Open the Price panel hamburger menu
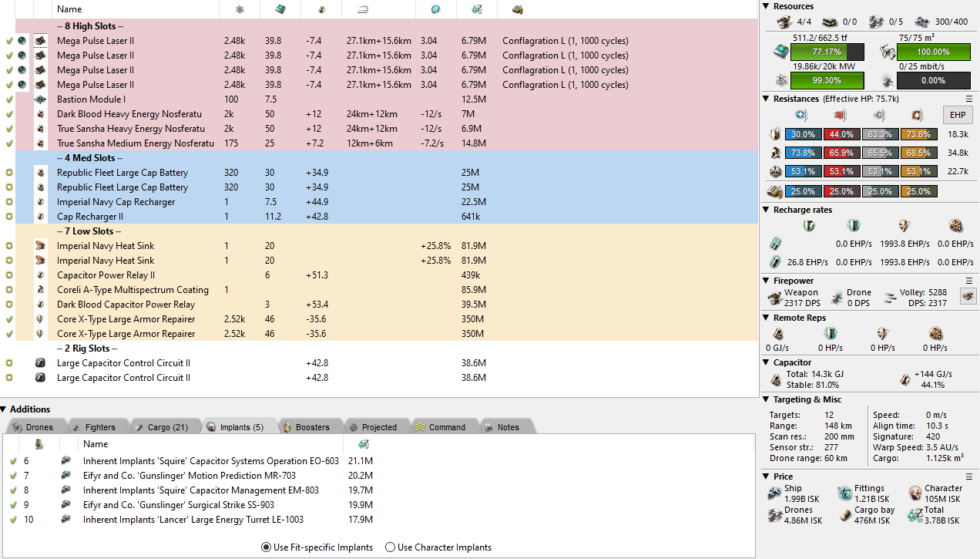 [969, 476]
